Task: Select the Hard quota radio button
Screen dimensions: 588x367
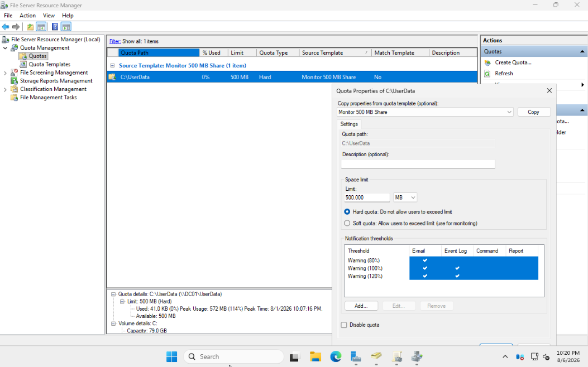Action: click(x=347, y=211)
